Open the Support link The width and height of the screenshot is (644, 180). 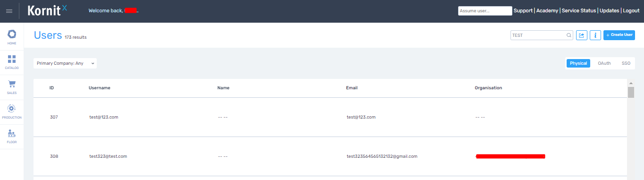point(523,10)
